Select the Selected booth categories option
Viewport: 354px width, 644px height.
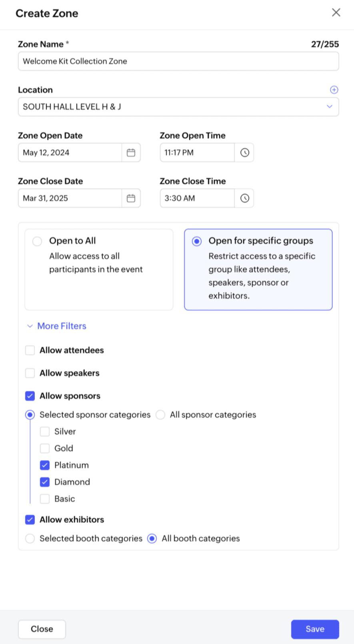tap(30, 539)
